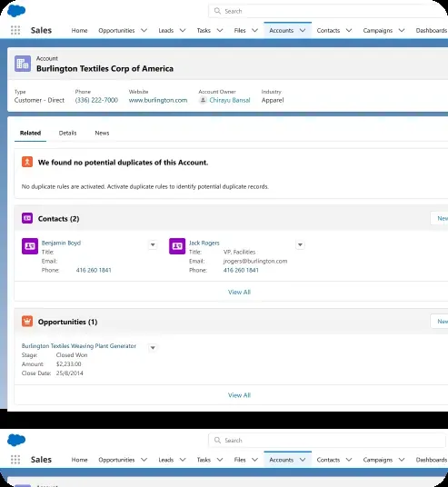Open the dropdown arrow for Benjamin Boyd

pyautogui.click(x=153, y=244)
